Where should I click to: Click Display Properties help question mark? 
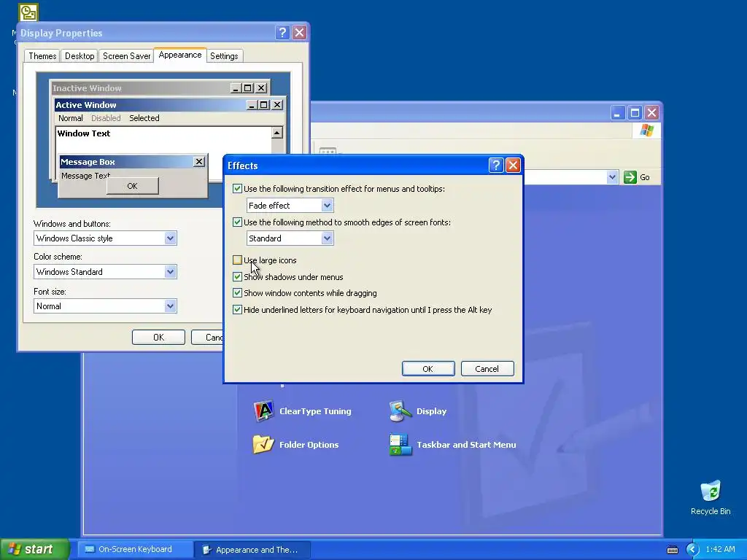[x=282, y=32]
